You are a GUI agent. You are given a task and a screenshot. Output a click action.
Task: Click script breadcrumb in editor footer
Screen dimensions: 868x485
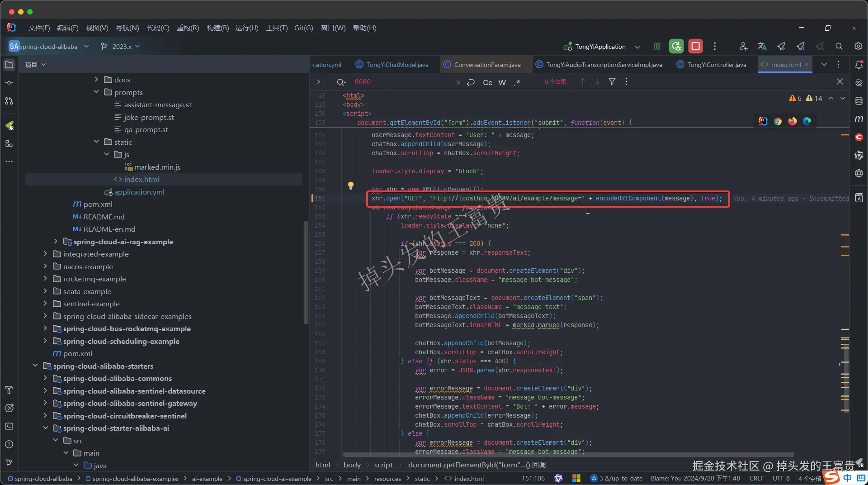pyautogui.click(x=383, y=465)
